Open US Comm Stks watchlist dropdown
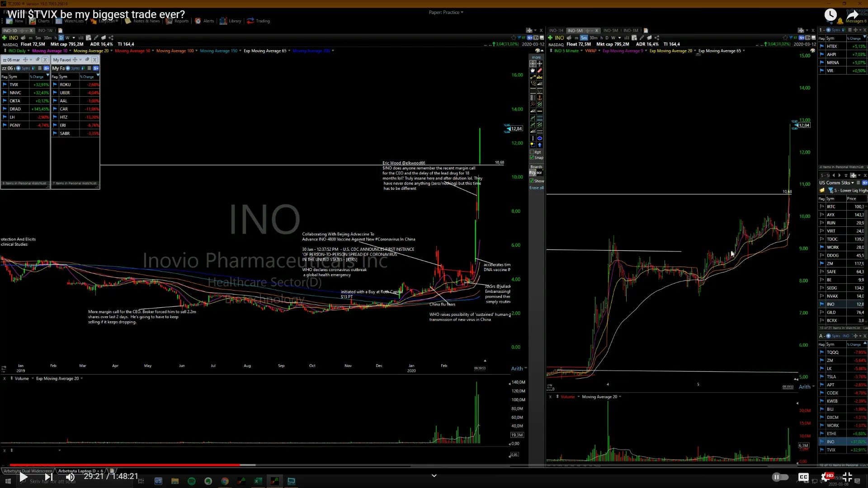 pos(853,183)
